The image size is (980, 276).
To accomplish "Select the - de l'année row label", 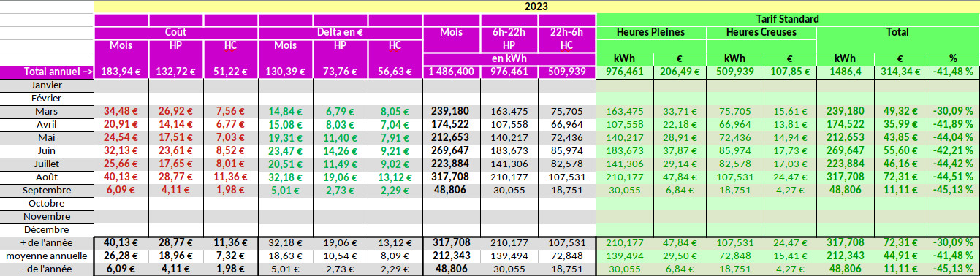I will pos(47,269).
